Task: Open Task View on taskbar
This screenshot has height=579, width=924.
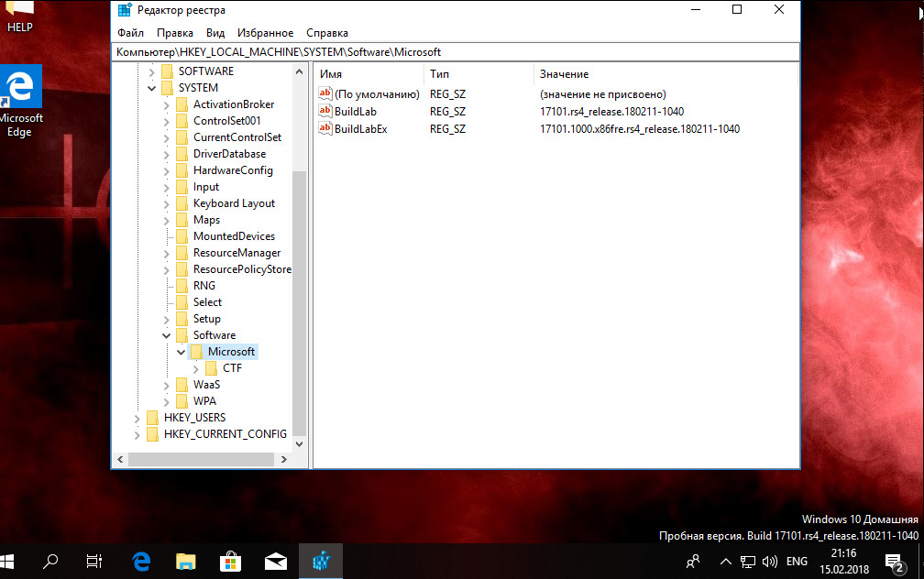Action: click(x=94, y=562)
